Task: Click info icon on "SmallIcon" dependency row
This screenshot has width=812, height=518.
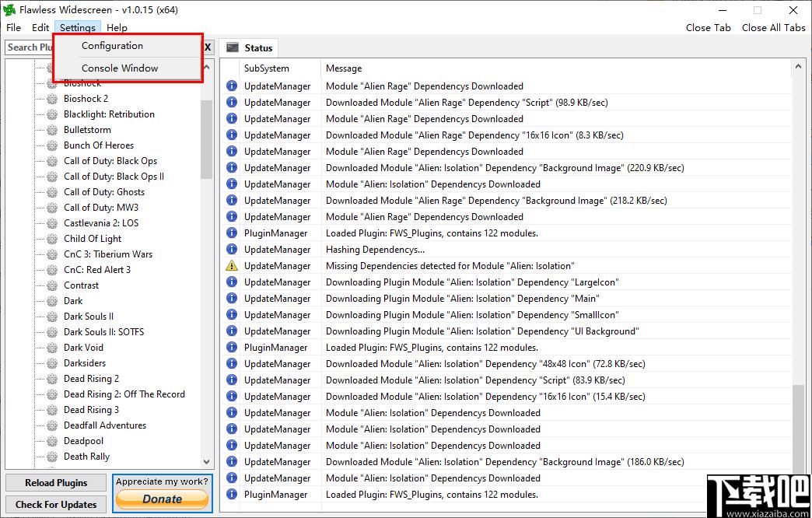Action: 232,314
